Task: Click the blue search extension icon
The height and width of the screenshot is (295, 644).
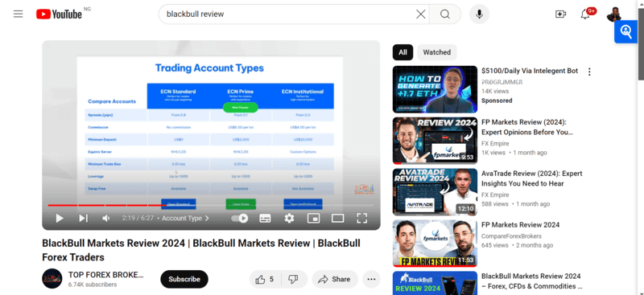Action: 626,31
